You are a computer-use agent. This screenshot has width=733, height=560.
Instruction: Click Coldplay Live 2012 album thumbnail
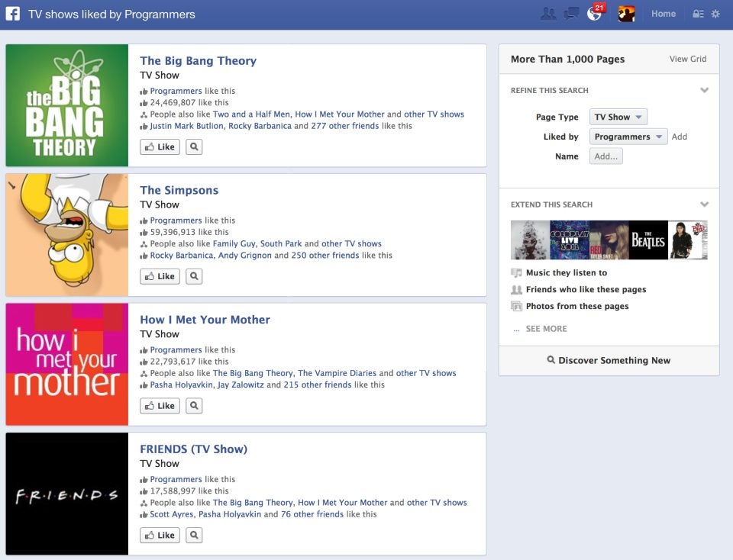coord(570,240)
